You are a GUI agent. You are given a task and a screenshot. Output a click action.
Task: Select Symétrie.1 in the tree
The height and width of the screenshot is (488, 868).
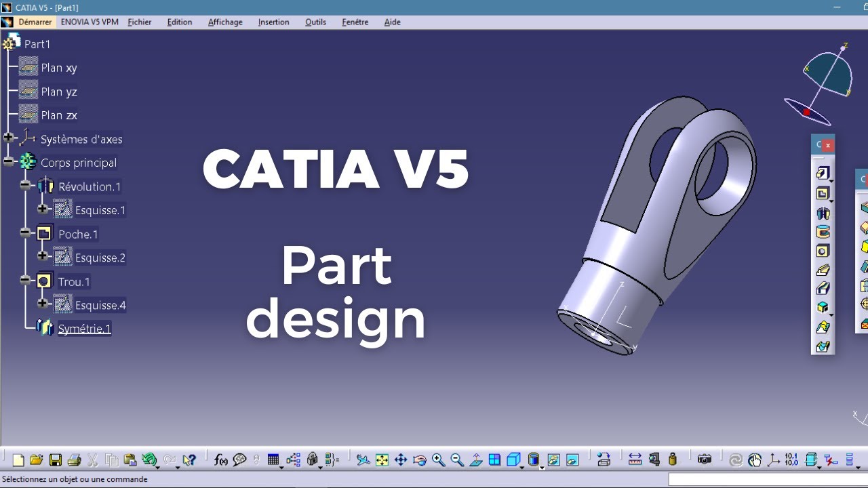pyautogui.click(x=85, y=329)
